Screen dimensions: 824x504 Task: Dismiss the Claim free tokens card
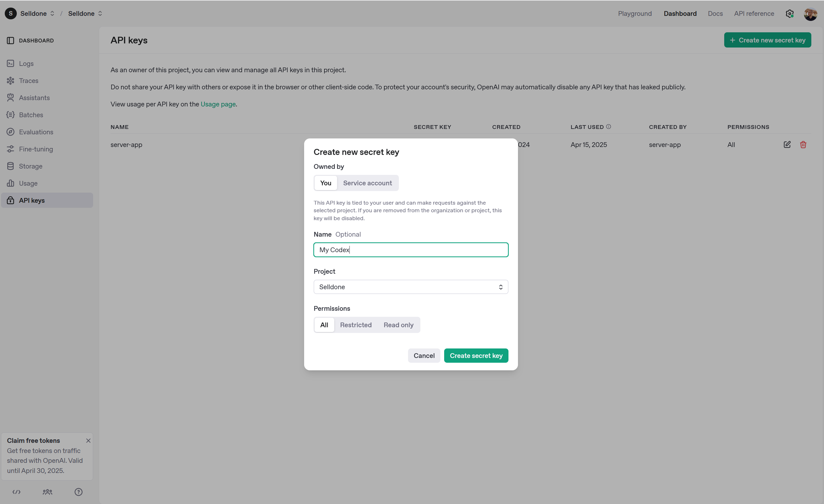[88, 440]
